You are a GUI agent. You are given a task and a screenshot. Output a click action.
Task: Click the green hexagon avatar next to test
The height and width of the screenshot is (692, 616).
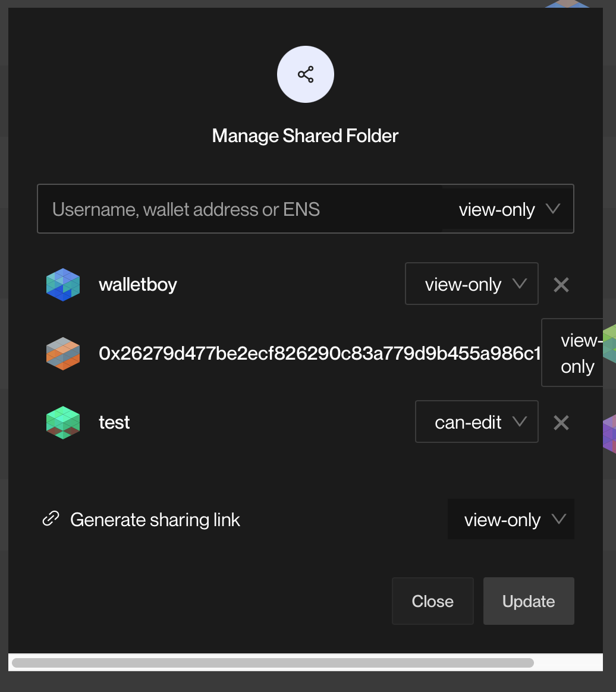62,422
